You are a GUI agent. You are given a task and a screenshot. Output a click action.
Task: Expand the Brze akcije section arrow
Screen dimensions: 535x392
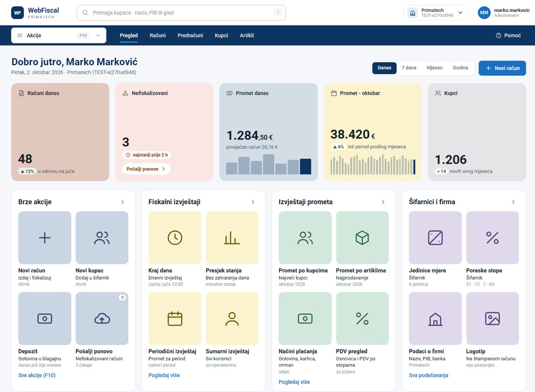[123, 202]
